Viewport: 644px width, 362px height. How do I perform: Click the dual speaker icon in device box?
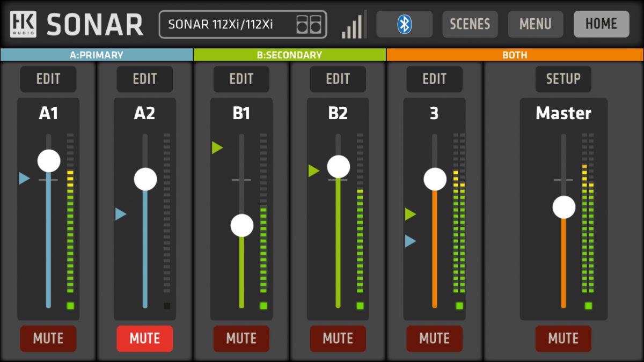click(309, 25)
